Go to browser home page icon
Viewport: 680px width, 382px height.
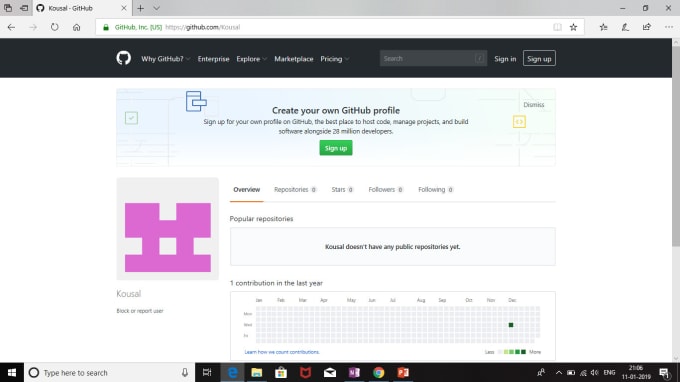(76, 27)
